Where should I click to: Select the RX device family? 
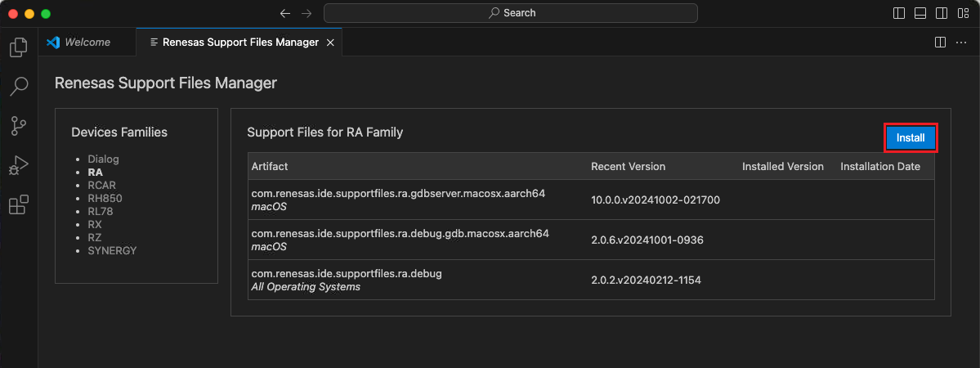tap(95, 225)
